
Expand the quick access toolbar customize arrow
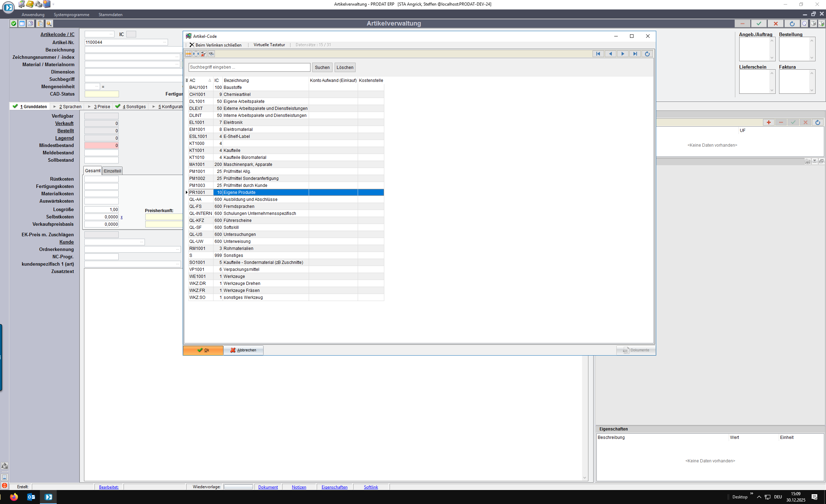(x=54, y=5)
